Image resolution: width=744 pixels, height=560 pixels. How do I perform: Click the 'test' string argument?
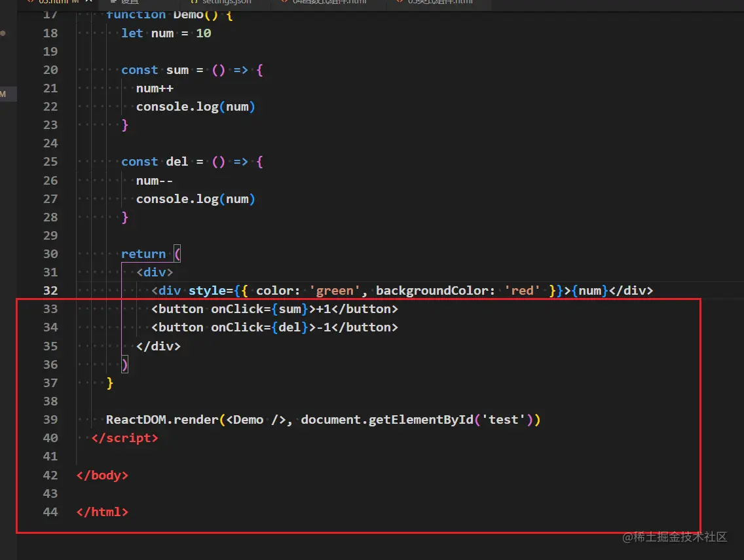click(x=504, y=420)
